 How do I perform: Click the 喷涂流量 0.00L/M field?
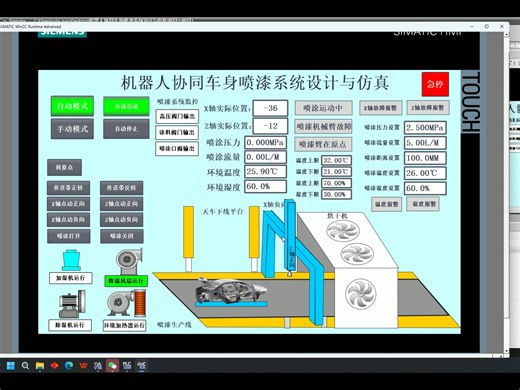pyautogui.click(x=265, y=157)
